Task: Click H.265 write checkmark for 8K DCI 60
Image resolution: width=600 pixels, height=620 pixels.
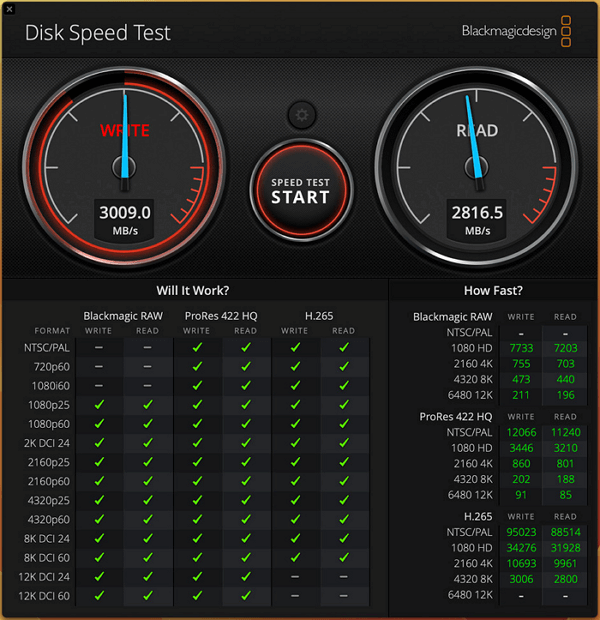Action: (295, 558)
